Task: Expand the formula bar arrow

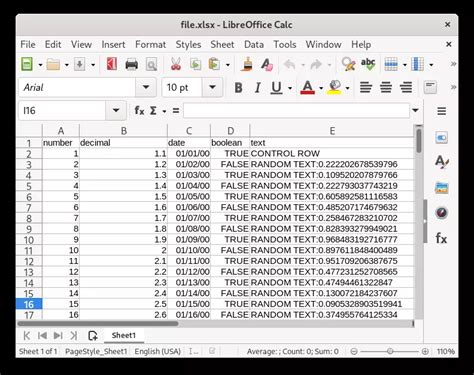Action: tap(415, 110)
